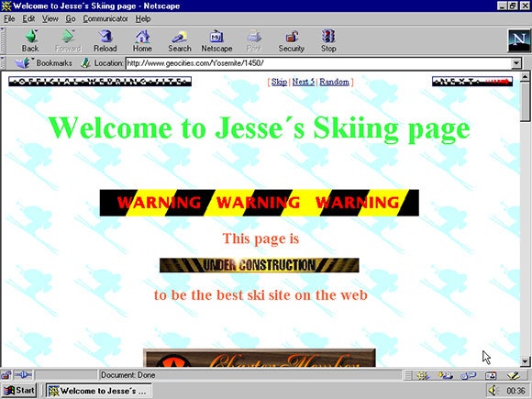
Task: Collapse the navigation toolbar grip handle
Action: pyautogui.click(x=3, y=40)
